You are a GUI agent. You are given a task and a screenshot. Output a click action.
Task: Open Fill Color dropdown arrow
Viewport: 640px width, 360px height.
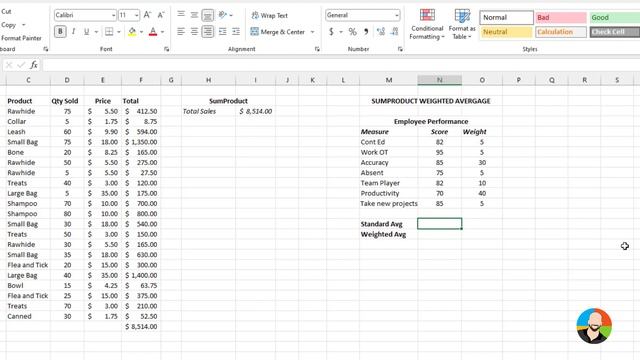pyautogui.click(x=141, y=32)
